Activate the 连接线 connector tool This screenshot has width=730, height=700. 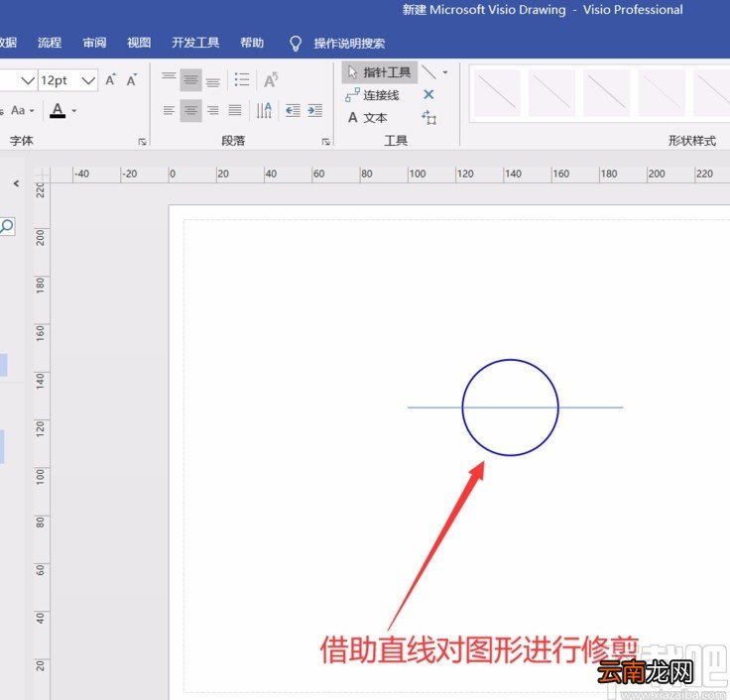(x=373, y=95)
